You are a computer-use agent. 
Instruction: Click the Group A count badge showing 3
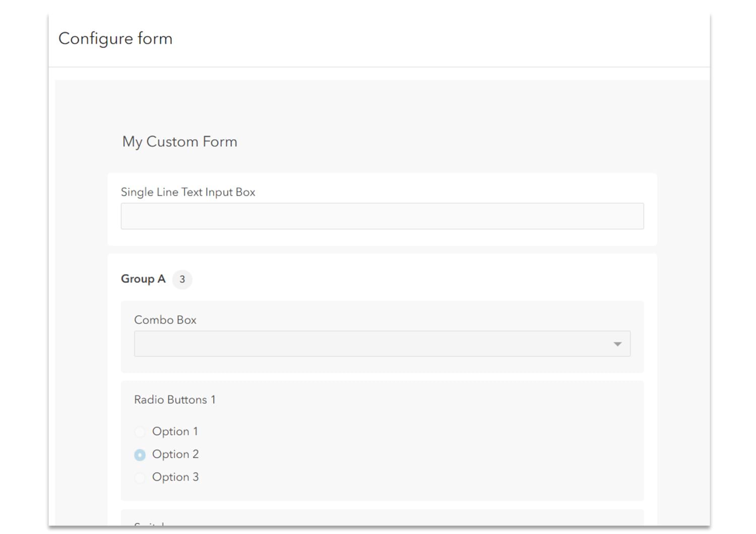182,280
